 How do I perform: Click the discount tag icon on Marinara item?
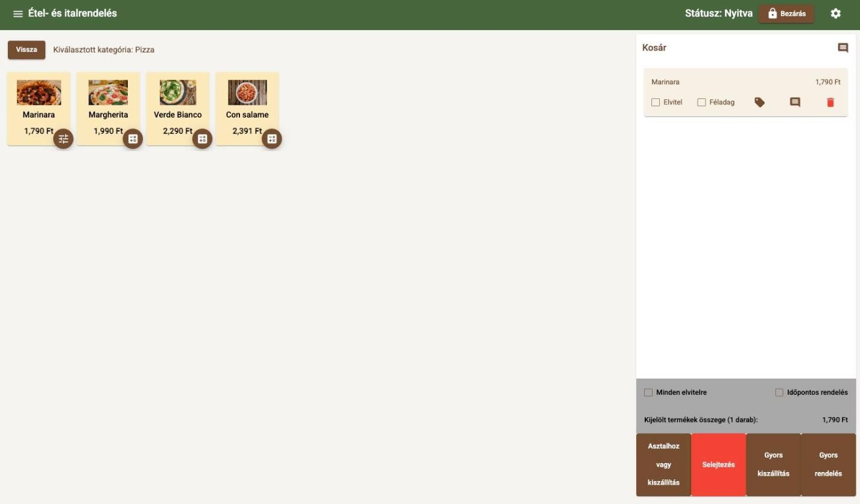[759, 102]
